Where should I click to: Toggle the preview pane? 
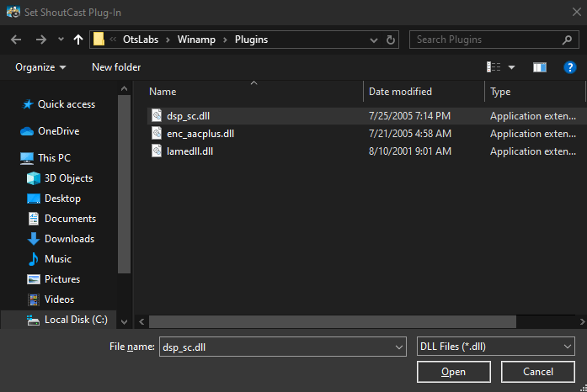tap(540, 67)
